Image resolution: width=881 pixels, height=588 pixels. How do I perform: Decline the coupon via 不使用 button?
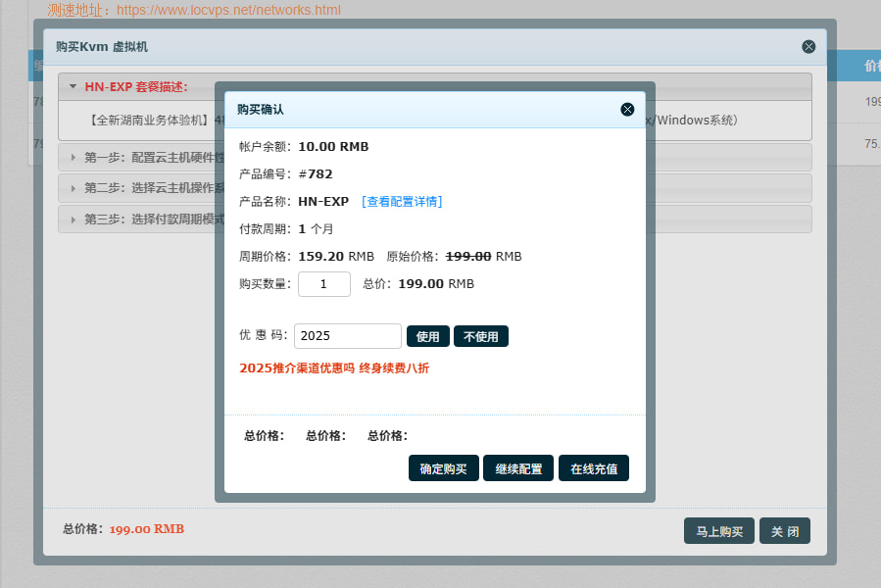pyautogui.click(x=480, y=335)
